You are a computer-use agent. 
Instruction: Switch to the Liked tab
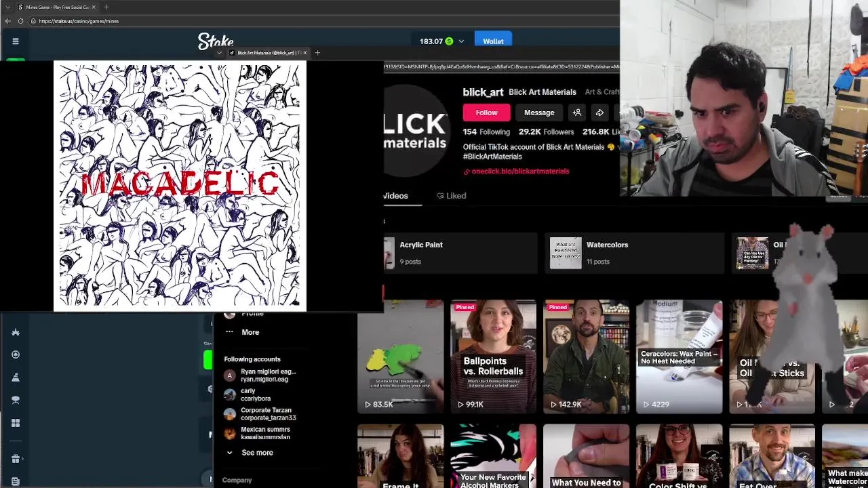click(452, 196)
